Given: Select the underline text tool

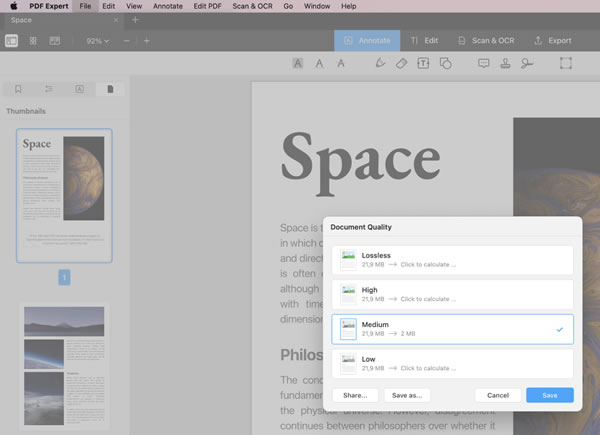Looking at the screenshot, I should (x=319, y=63).
